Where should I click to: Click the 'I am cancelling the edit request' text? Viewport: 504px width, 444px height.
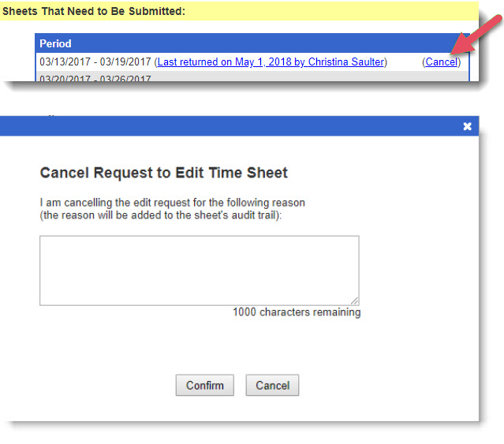[172, 203]
